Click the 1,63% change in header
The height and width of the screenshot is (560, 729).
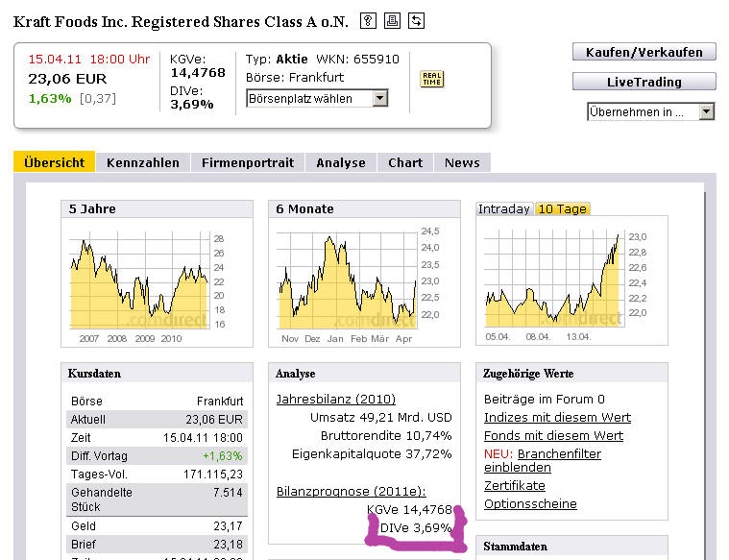50,99
